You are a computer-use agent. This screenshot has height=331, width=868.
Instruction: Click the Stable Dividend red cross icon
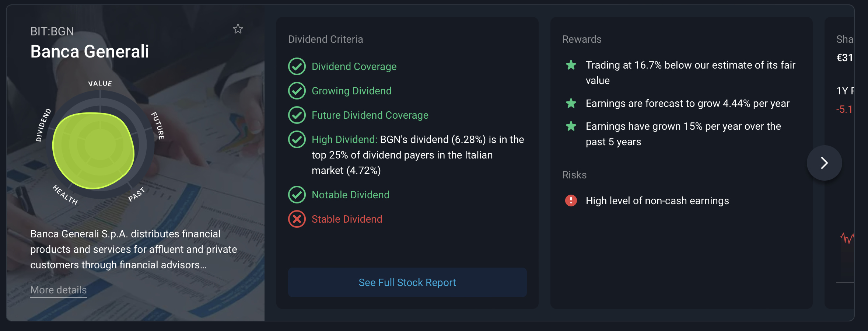297,219
